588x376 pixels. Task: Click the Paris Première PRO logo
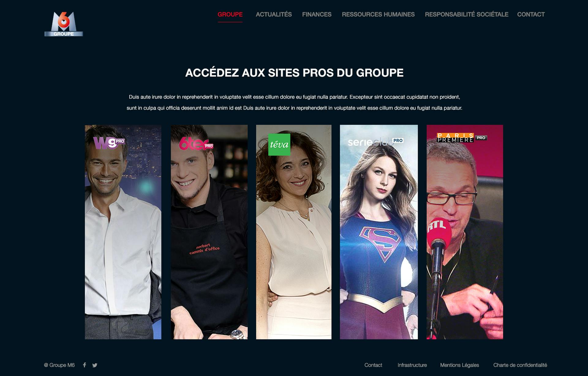[x=462, y=138]
